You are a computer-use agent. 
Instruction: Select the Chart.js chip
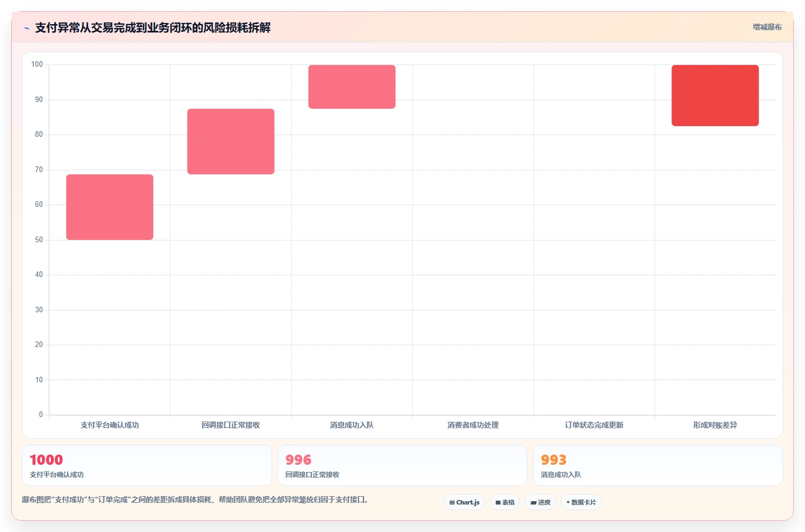[464, 502]
